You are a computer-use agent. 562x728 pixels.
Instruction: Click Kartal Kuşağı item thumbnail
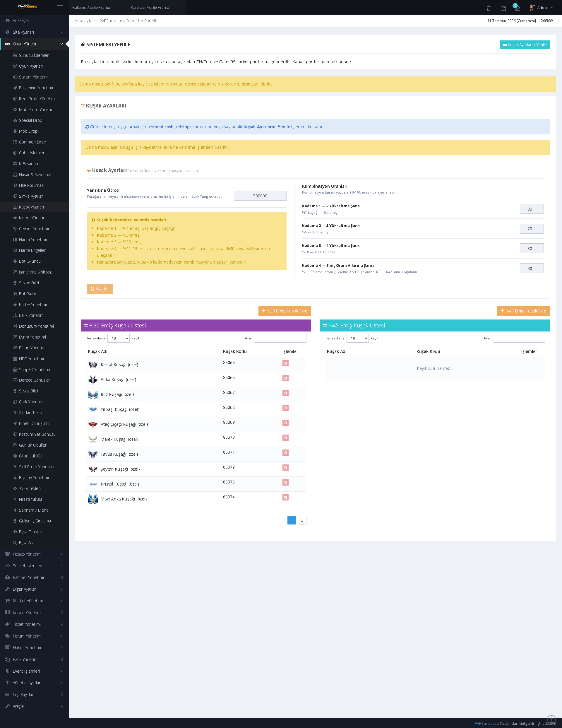click(92, 365)
